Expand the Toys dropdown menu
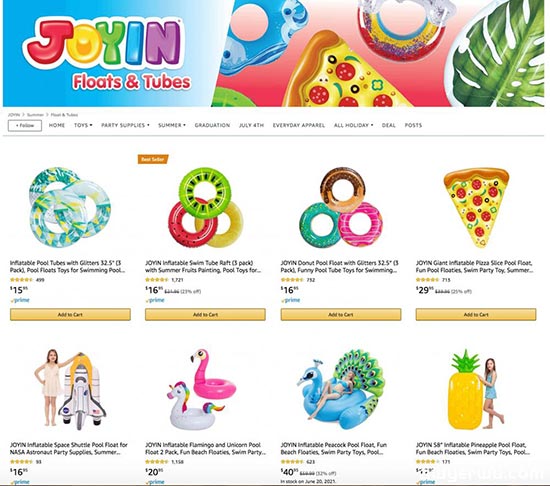This screenshot has width=550, height=486. 83,125
